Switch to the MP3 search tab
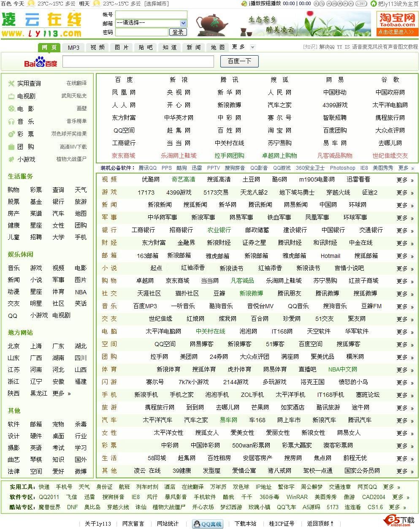The image size is (420, 529). pyautogui.click(x=73, y=47)
